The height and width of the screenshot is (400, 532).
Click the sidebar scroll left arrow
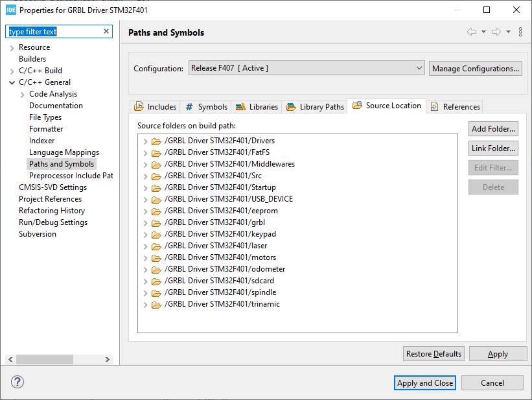[x=10, y=359]
